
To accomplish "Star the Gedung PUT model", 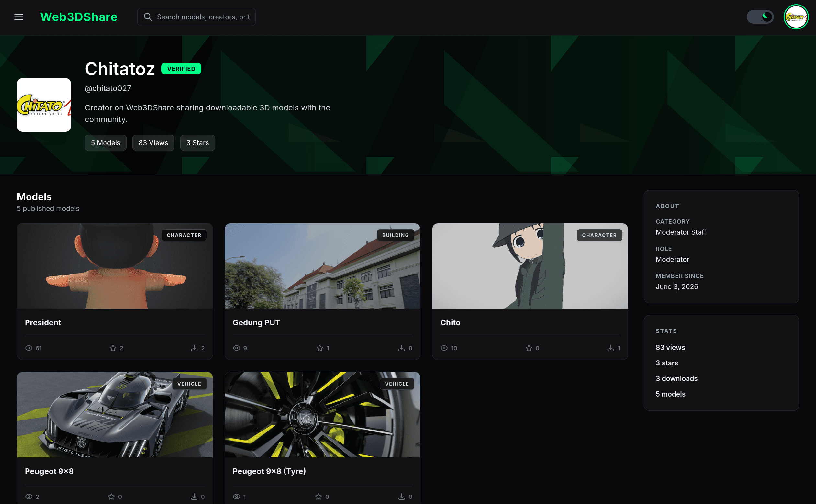I will click(x=320, y=348).
